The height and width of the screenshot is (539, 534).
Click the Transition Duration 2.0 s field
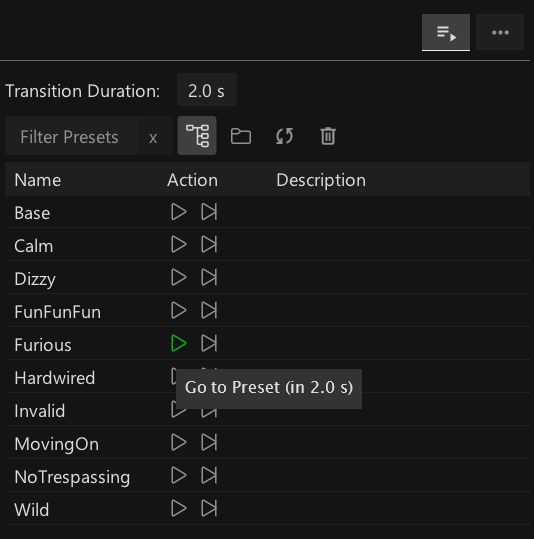point(207,90)
